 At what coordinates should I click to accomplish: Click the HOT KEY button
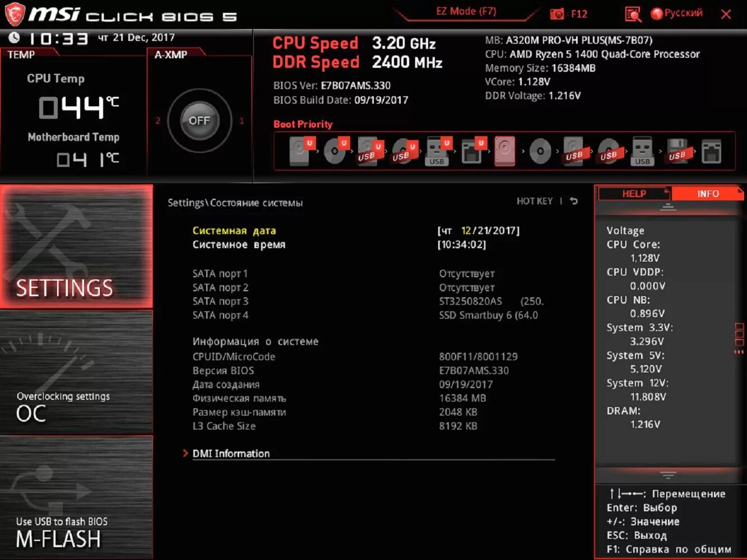535,201
